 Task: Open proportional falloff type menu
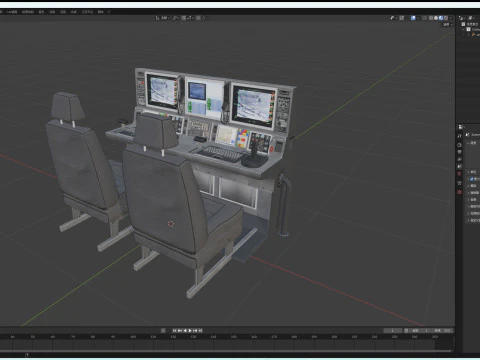[x=203, y=18]
